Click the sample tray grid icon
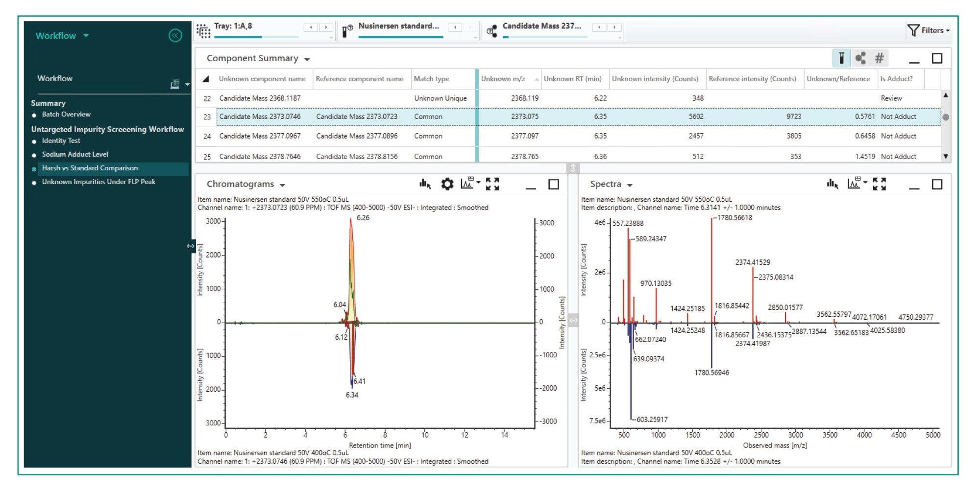The width and height of the screenshot is (980, 492). click(203, 31)
